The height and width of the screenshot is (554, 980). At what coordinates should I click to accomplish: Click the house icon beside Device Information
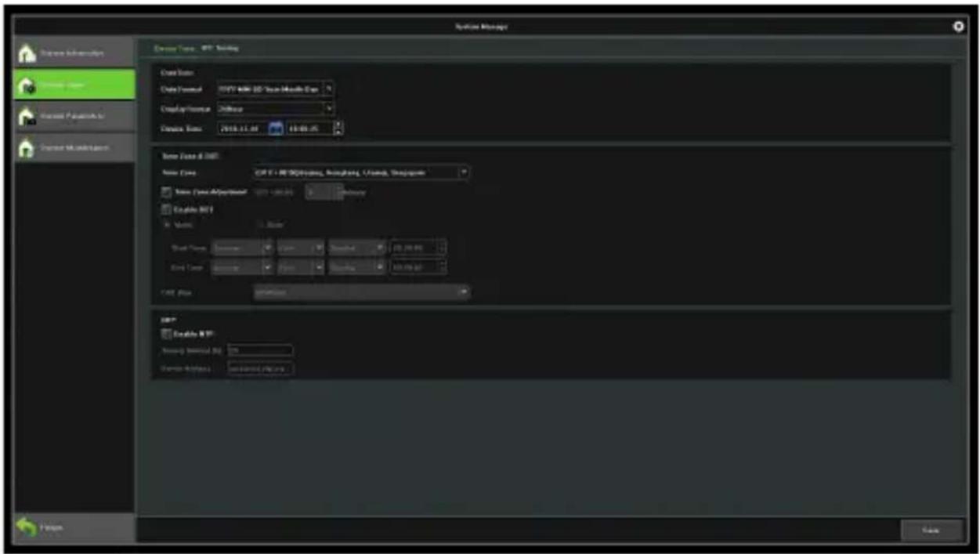(27, 53)
